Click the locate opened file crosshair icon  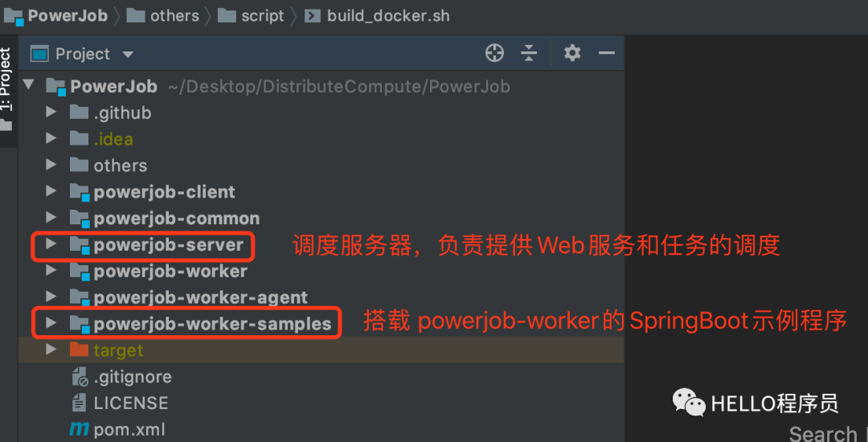click(x=494, y=53)
